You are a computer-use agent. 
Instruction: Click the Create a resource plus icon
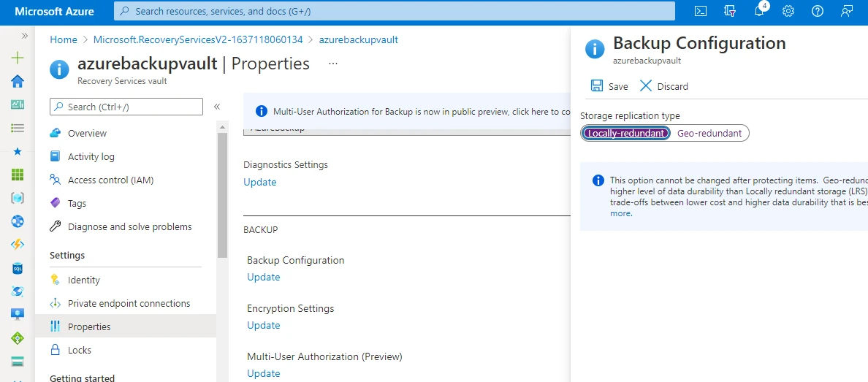(x=18, y=58)
